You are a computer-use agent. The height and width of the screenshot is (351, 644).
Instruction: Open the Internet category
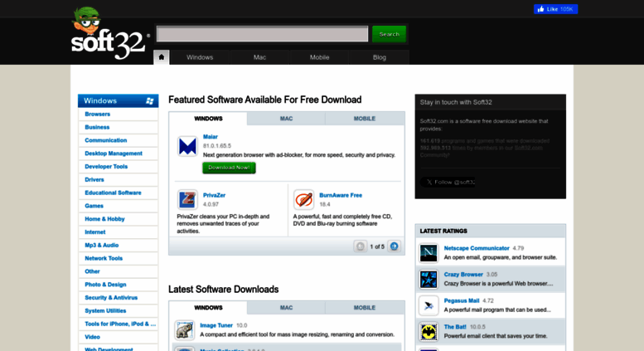tap(94, 232)
